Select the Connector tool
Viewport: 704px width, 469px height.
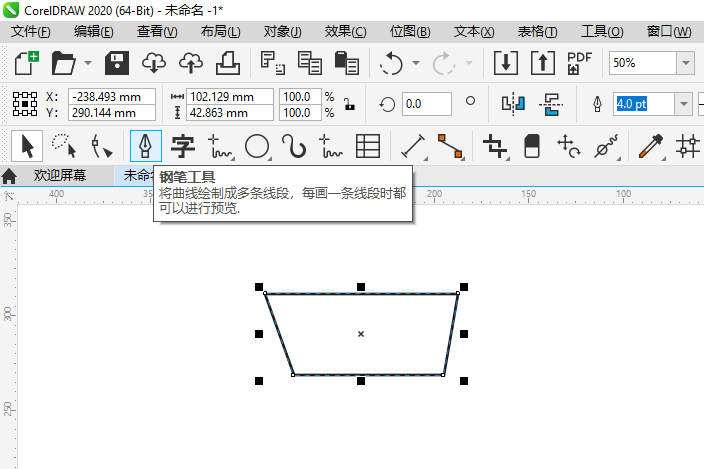450,146
